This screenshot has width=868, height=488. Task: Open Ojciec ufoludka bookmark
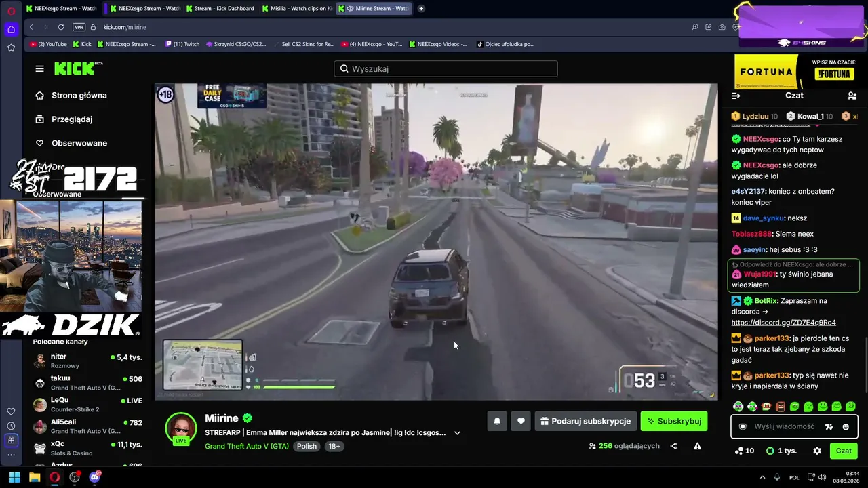506,44
